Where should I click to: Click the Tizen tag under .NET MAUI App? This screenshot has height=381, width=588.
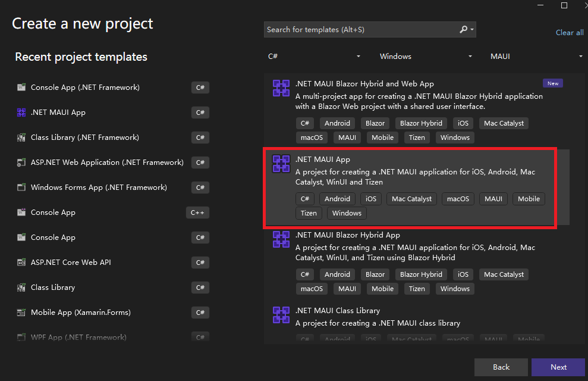[x=309, y=213]
